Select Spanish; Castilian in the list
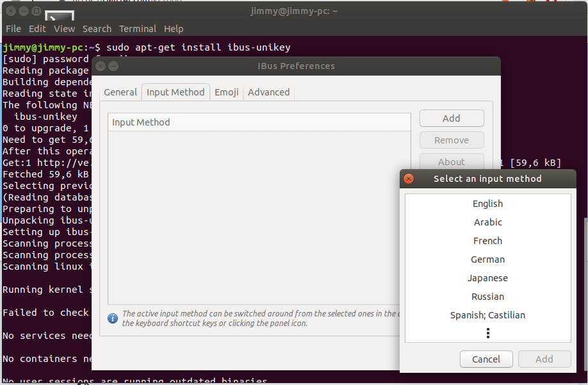The width and height of the screenshot is (588, 385). pyautogui.click(x=487, y=315)
